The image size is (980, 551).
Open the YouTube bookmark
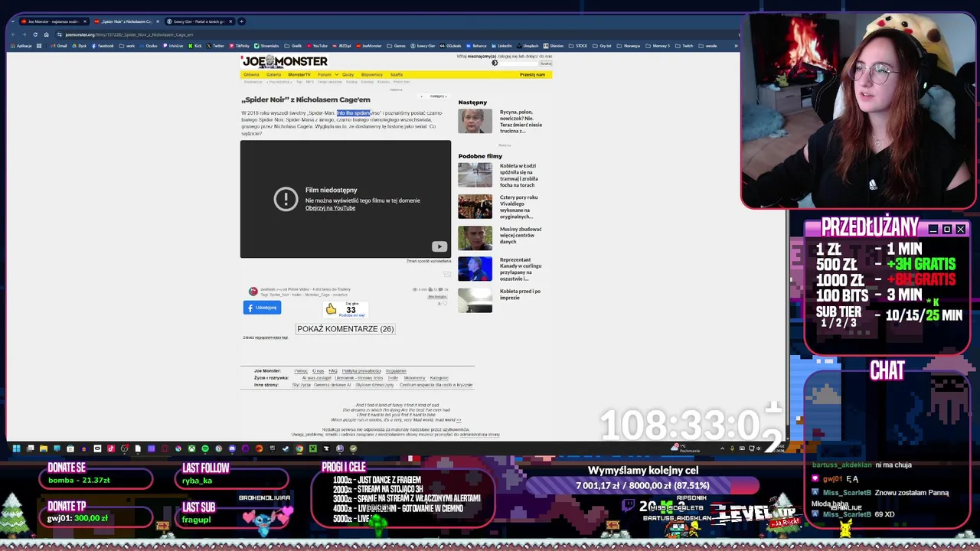click(x=317, y=46)
